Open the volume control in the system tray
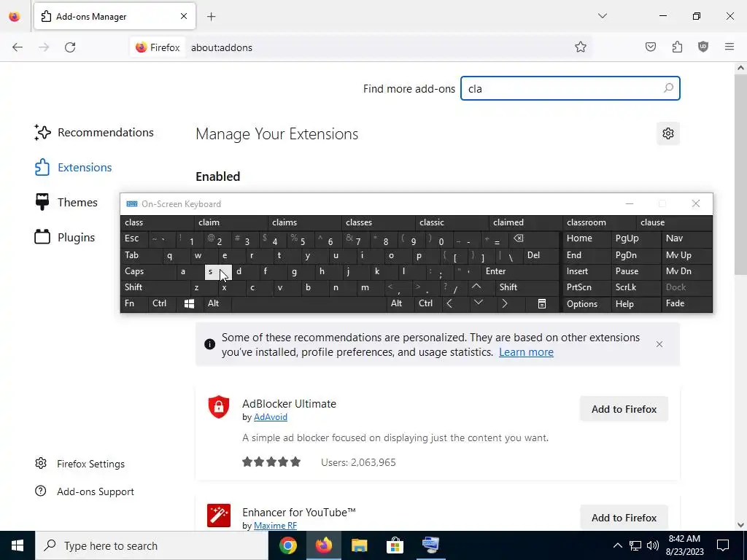This screenshot has width=747, height=560. [x=653, y=545]
